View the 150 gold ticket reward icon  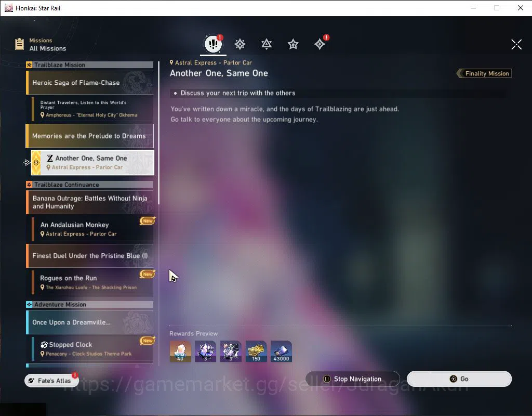256,351
